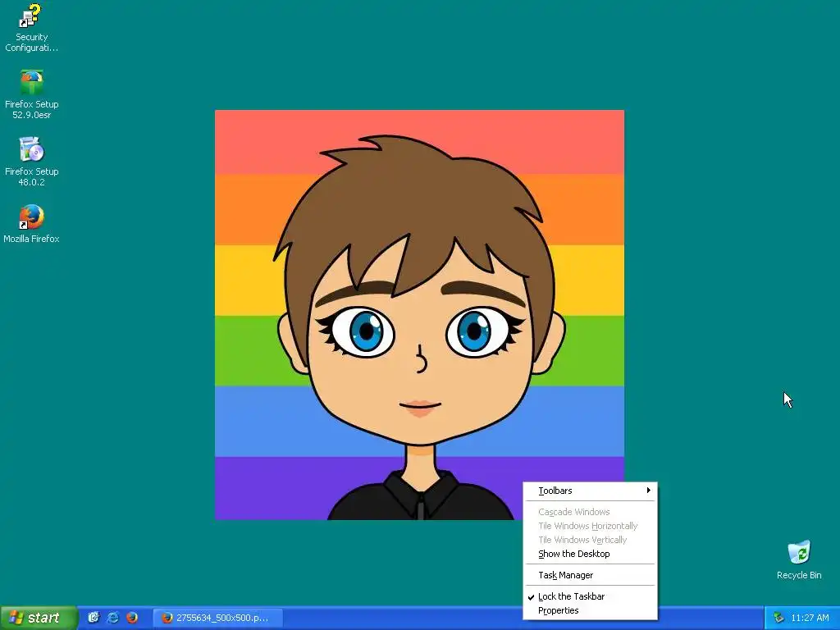Expand the Toolbars submenu
The height and width of the screenshot is (630, 840).
(x=590, y=491)
